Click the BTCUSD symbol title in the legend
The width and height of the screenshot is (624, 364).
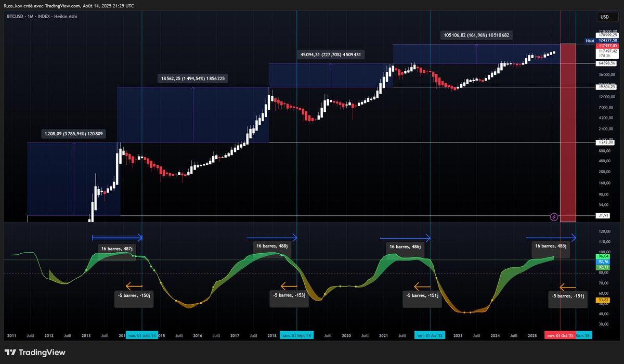tap(15, 17)
